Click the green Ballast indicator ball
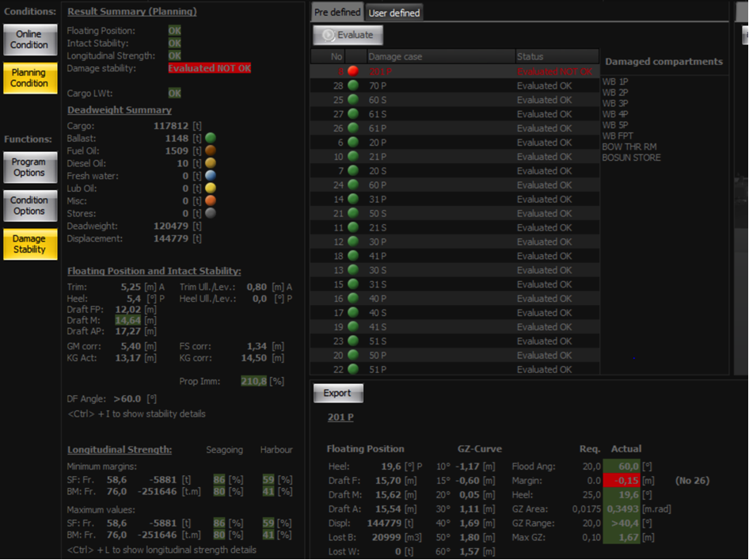749x560 pixels. click(x=211, y=139)
